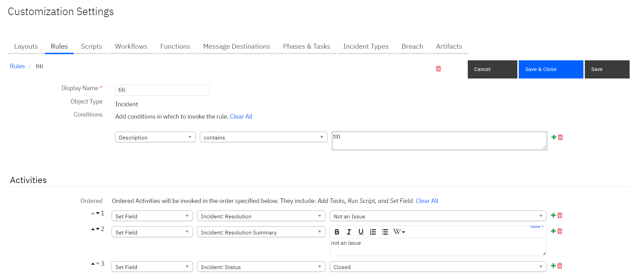This screenshot has height=279, width=644.
Task: Remove the Description condition with its trash icon
Action: pos(561,137)
